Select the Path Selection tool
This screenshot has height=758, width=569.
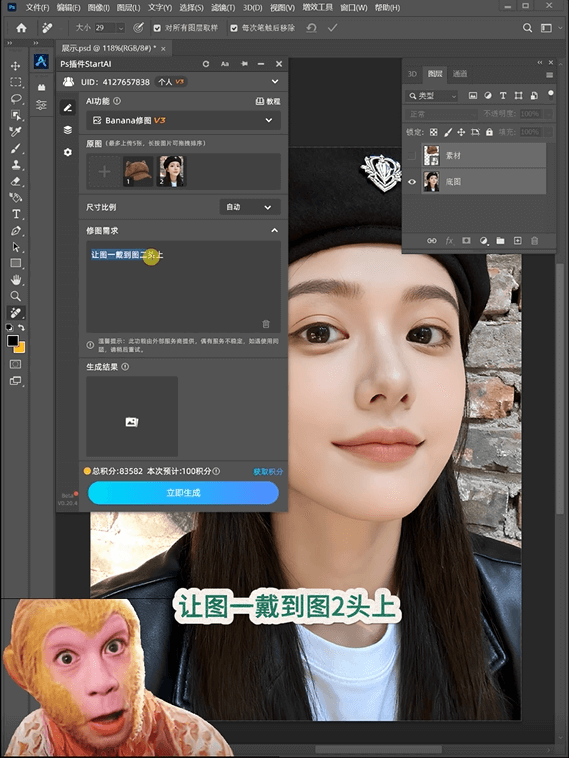pyautogui.click(x=15, y=247)
